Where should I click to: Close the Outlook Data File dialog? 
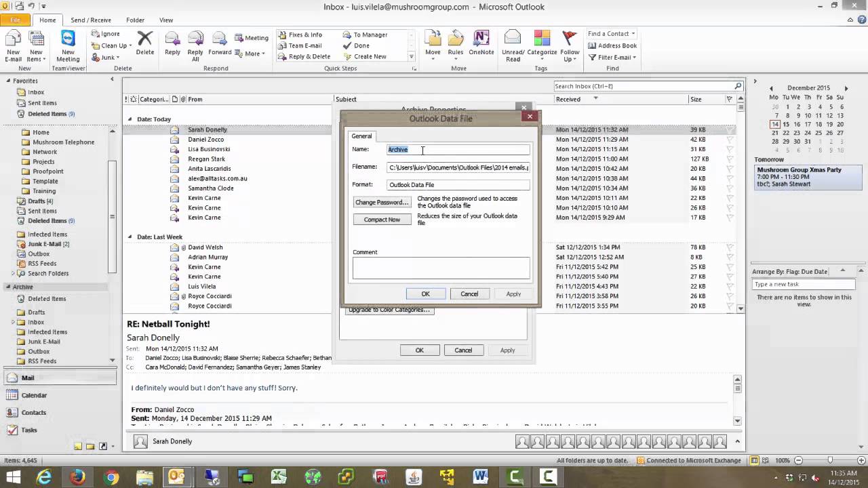(x=530, y=117)
